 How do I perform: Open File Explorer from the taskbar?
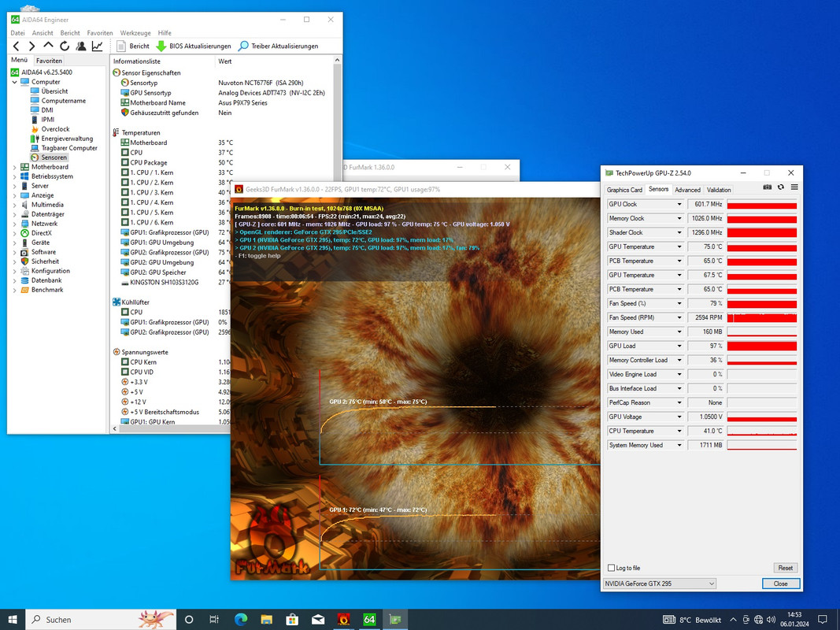[x=266, y=620]
